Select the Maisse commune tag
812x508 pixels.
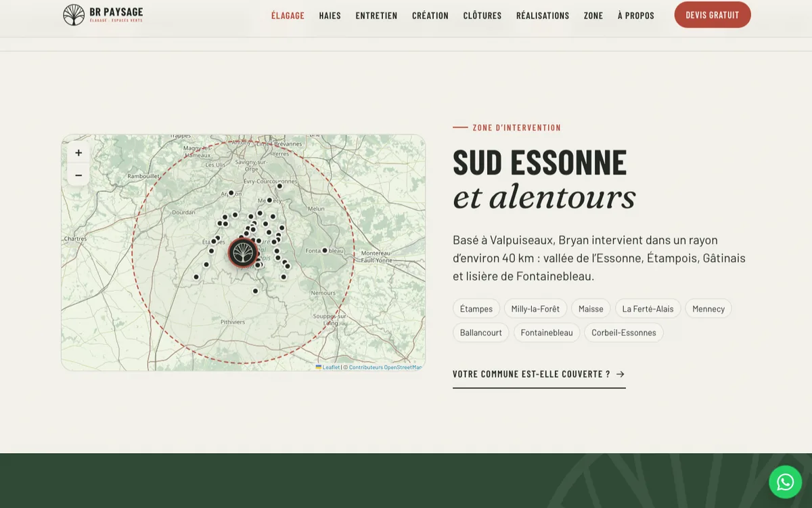pos(591,308)
